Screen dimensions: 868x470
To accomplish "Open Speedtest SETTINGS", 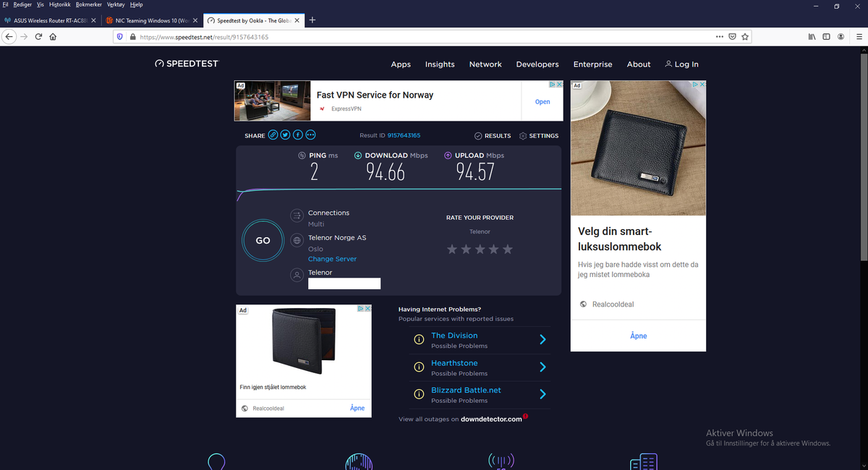I will point(539,135).
